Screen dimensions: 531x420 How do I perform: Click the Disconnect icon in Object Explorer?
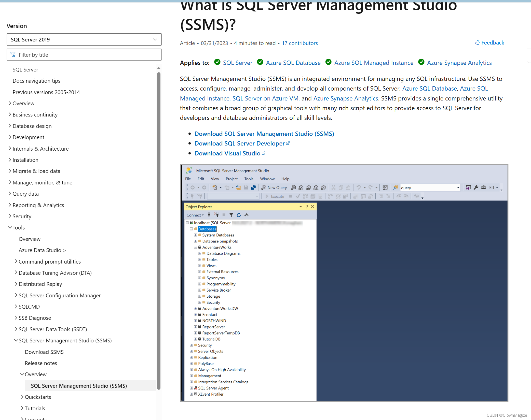(216, 215)
